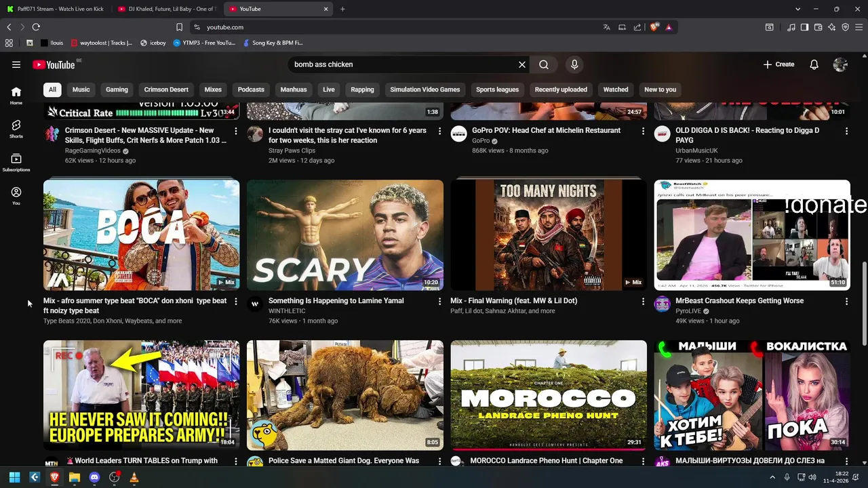This screenshot has width=868, height=488.
Task: Open the Song Key & BPM bookmark
Action: point(272,43)
